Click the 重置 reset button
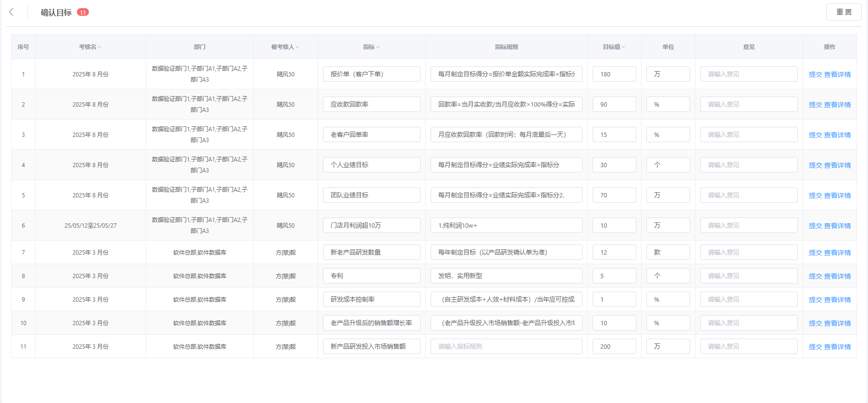 pyautogui.click(x=843, y=12)
